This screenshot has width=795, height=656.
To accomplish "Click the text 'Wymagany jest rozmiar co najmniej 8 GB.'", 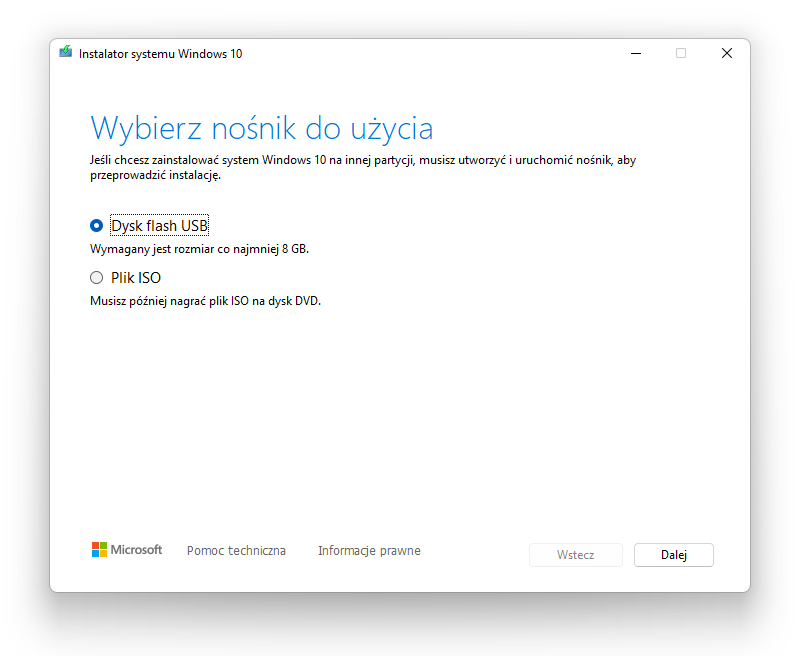I will coord(199,249).
